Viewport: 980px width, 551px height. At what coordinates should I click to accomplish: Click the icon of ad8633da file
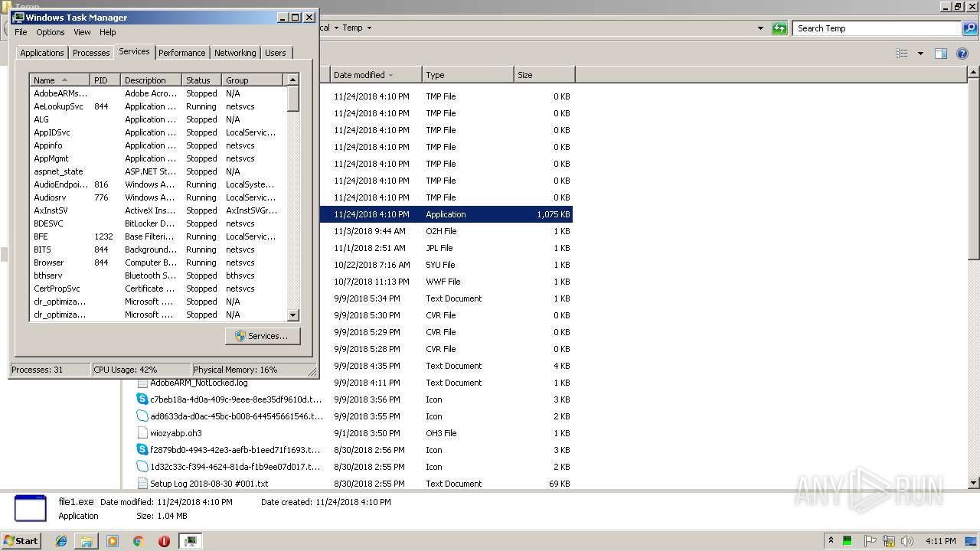tap(142, 416)
